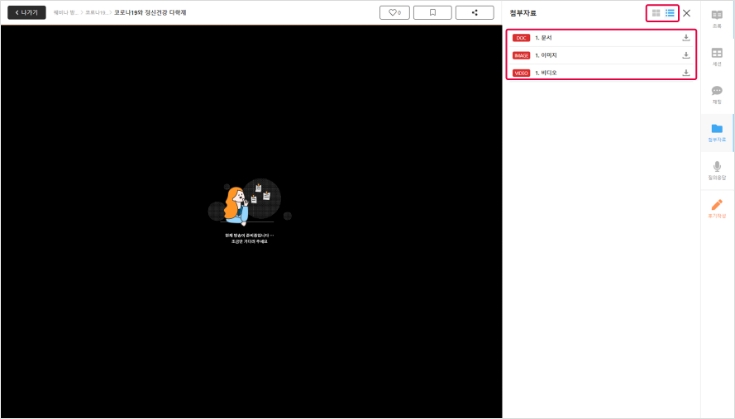Open the open-book sidebar tab
Image resolution: width=735 pixels, height=419 pixels.
coord(717,19)
